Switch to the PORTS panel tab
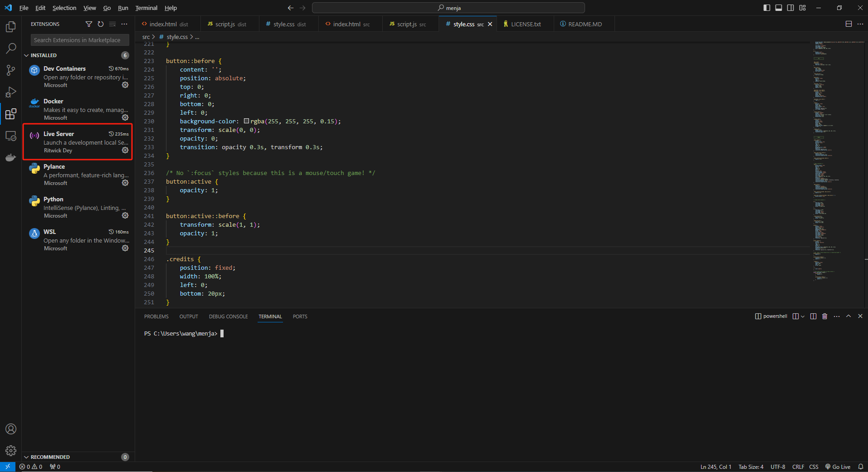Image resolution: width=868 pixels, height=472 pixels. coord(300,316)
